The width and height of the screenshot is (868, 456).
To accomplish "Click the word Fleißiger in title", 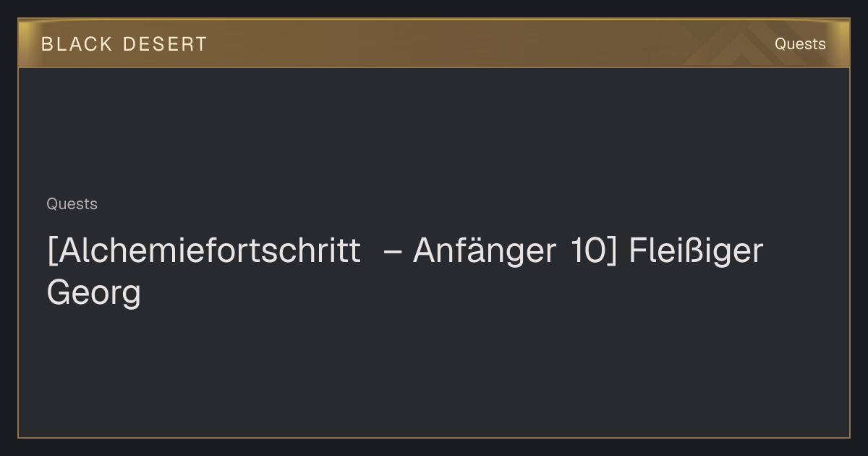I will [696, 252].
